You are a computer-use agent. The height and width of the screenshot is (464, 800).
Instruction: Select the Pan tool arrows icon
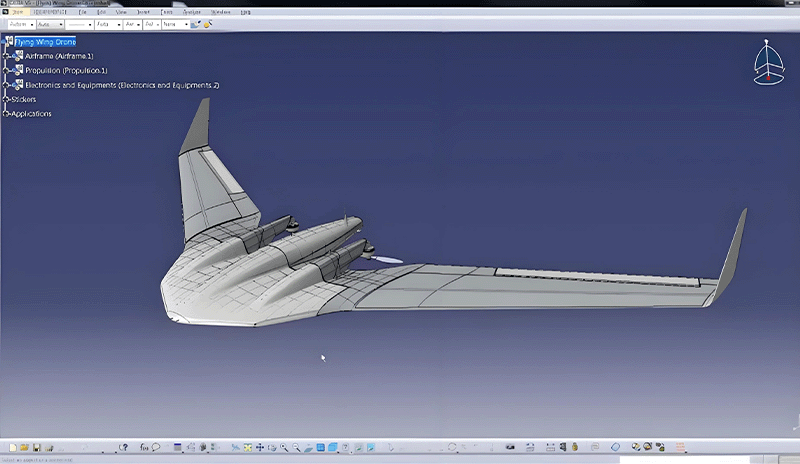point(260,448)
